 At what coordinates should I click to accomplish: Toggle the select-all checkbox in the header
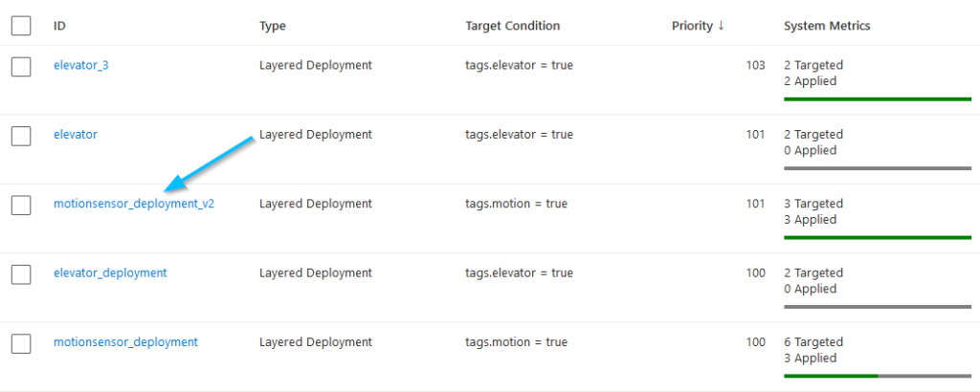(21, 26)
